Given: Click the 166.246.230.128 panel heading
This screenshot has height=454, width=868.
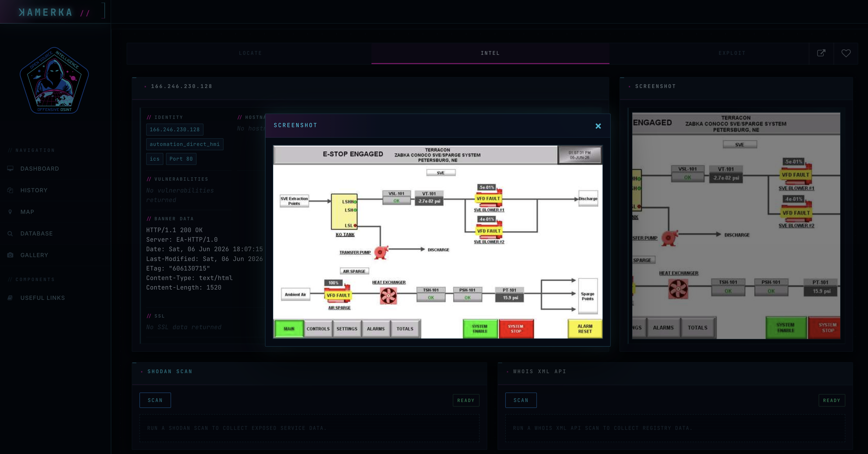Looking at the screenshot, I should pyautogui.click(x=182, y=86).
